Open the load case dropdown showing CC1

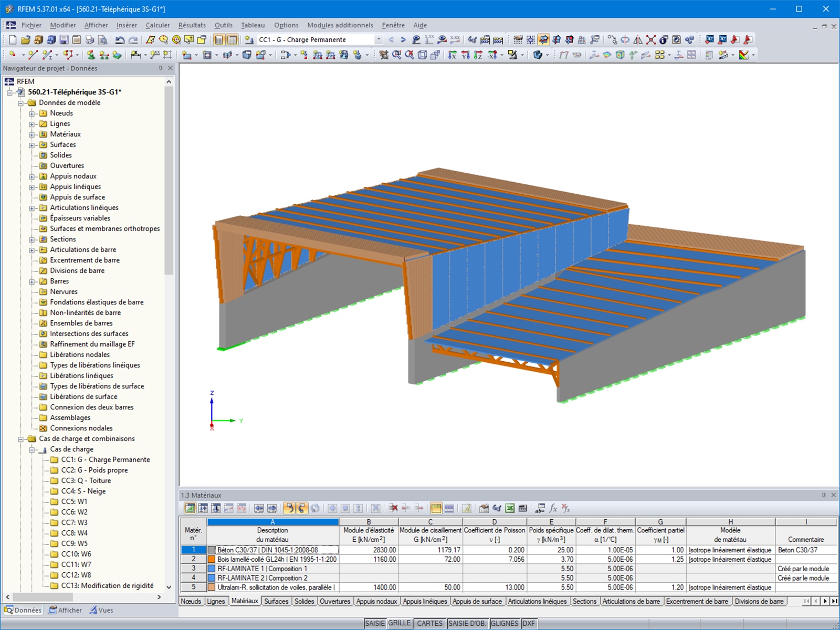tap(380, 39)
